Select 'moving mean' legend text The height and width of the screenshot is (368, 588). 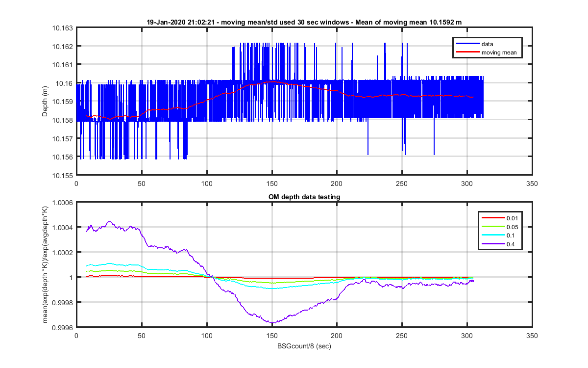tap(499, 52)
